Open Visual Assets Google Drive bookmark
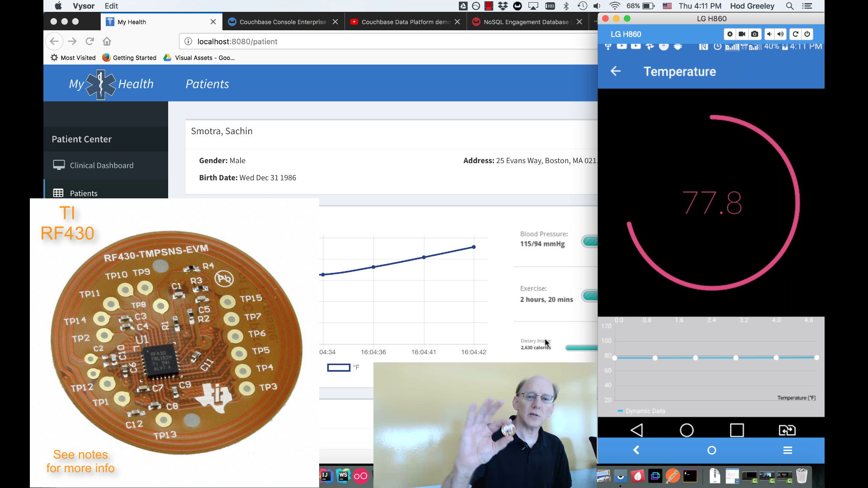Screen dimensions: 868x488 199,57
